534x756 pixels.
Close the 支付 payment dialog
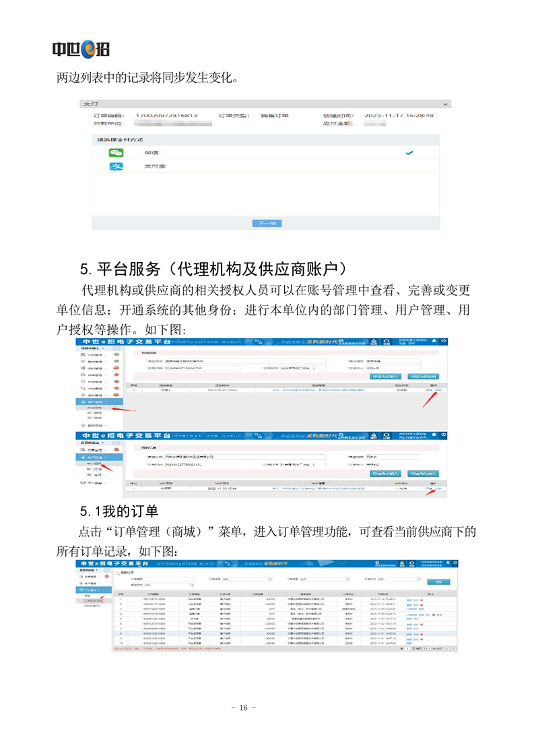coord(445,104)
